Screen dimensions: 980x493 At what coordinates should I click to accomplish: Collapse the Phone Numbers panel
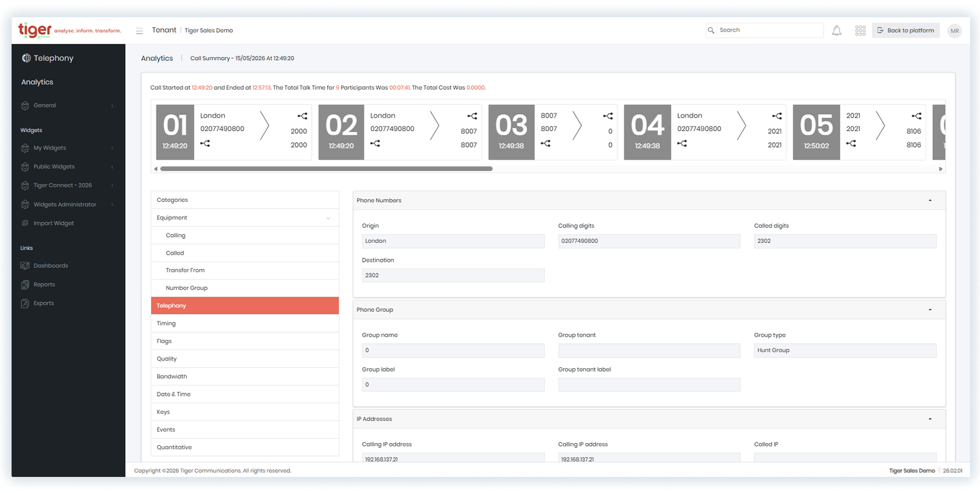tap(930, 200)
